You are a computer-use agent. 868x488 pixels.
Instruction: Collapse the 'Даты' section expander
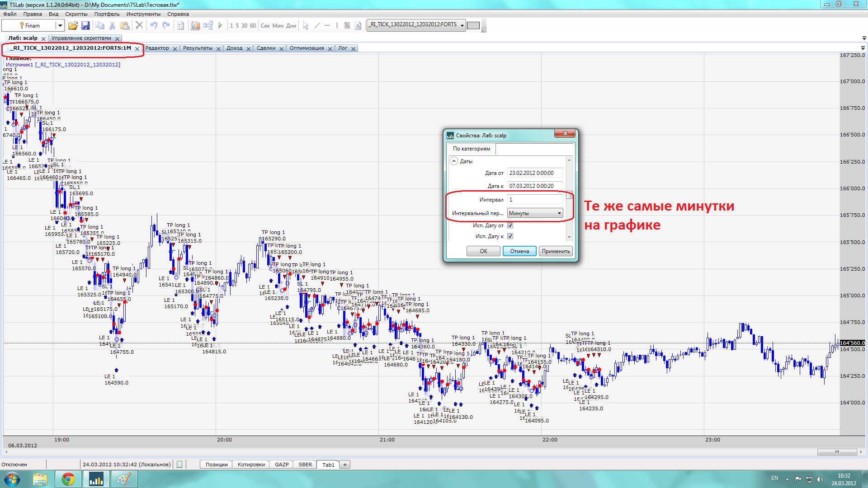(454, 161)
